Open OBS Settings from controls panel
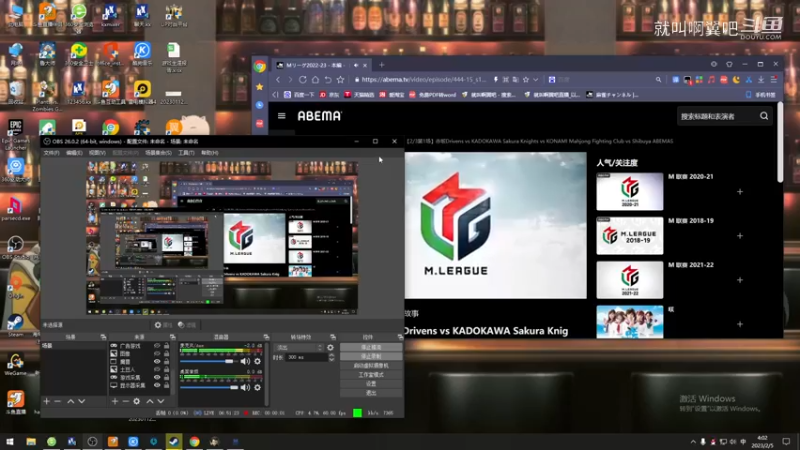 (x=371, y=384)
